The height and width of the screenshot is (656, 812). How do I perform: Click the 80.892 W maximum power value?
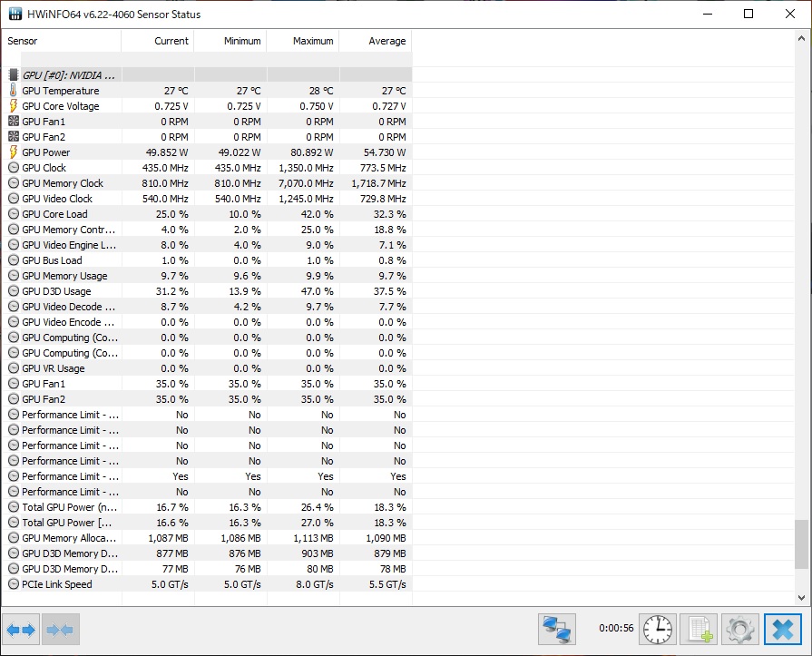(x=312, y=152)
